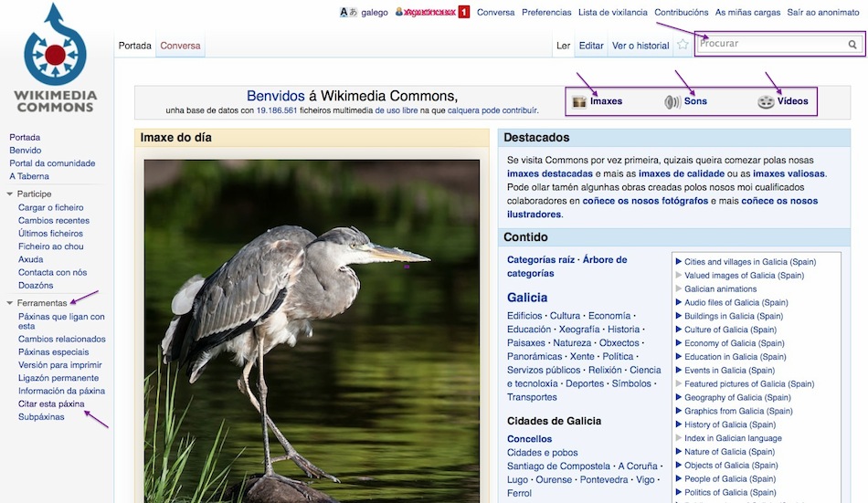Click Contacta con nós

[53, 272]
